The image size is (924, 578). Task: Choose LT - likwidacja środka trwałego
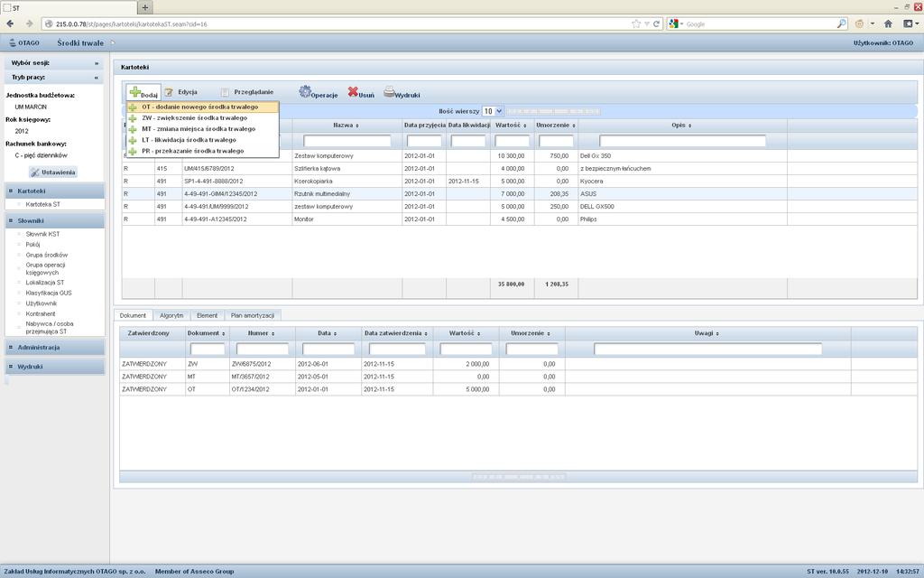(202, 140)
